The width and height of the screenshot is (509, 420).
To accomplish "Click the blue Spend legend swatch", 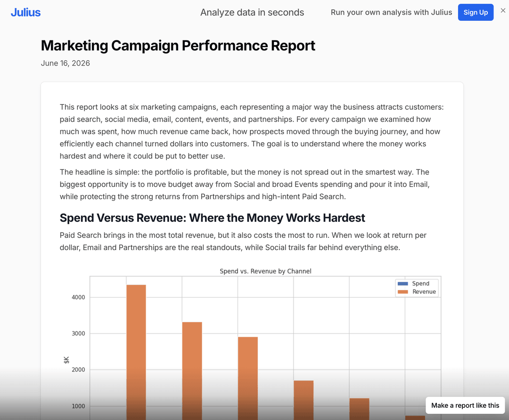I will 402,283.
